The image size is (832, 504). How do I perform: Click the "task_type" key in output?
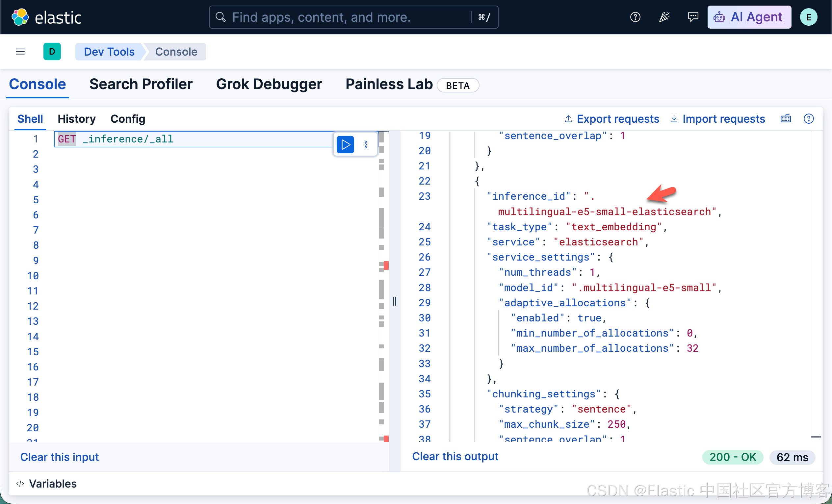pyautogui.click(x=519, y=227)
